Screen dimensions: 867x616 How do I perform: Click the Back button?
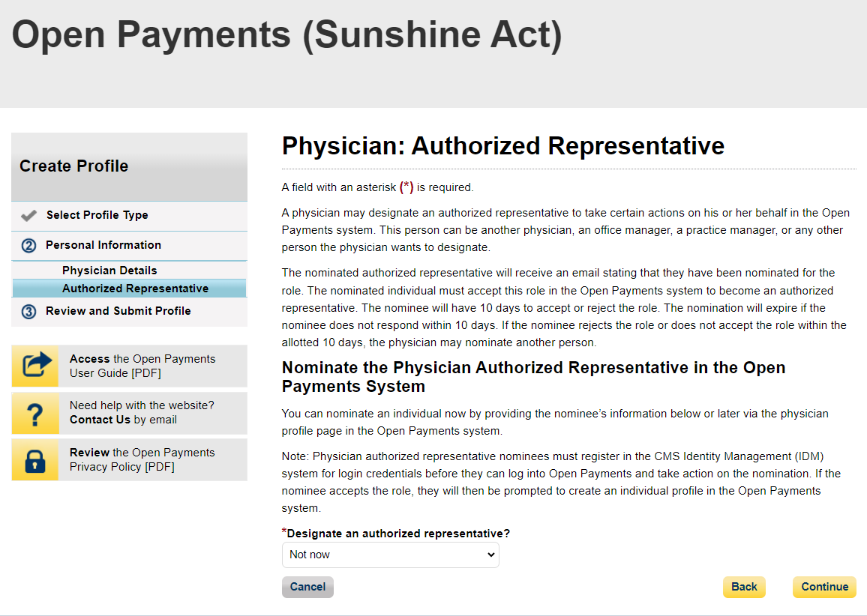[744, 587]
